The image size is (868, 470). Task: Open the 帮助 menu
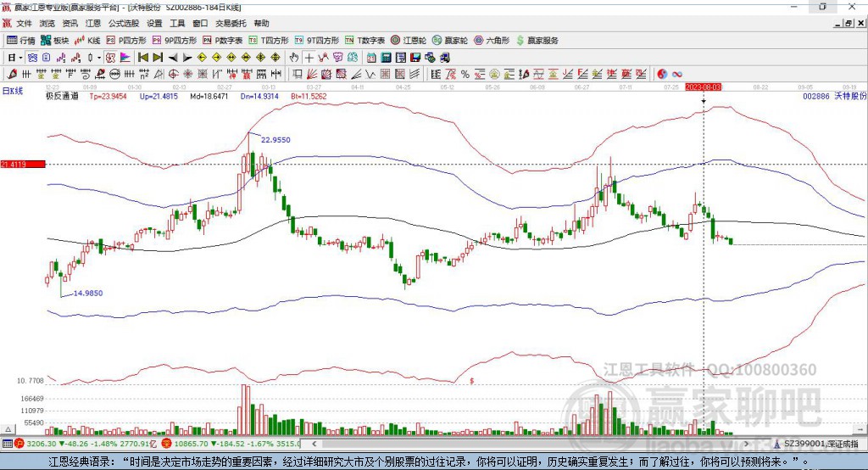(x=261, y=23)
